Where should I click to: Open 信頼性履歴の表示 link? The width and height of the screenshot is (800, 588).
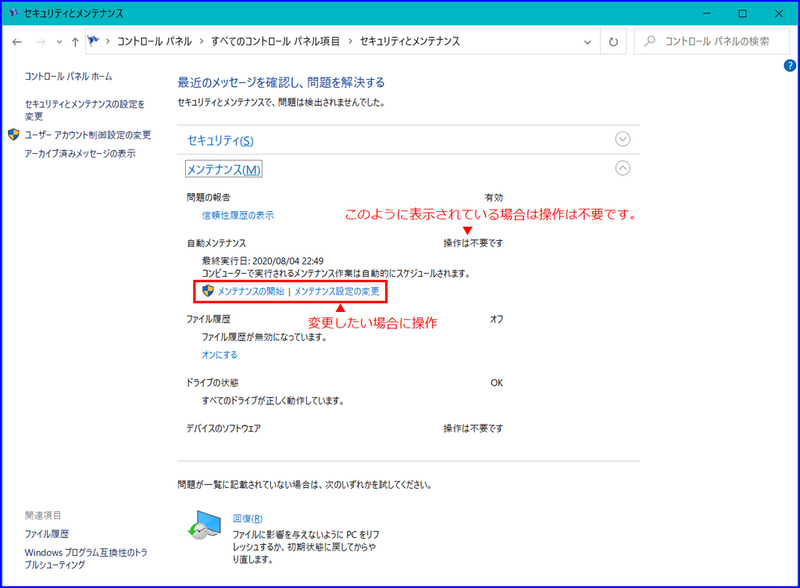point(238,215)
